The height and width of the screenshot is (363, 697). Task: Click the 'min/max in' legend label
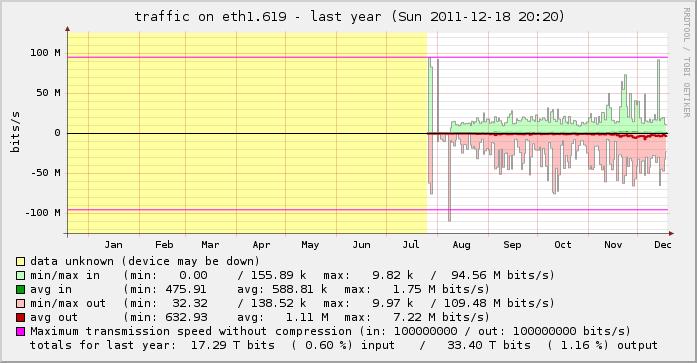65,275
